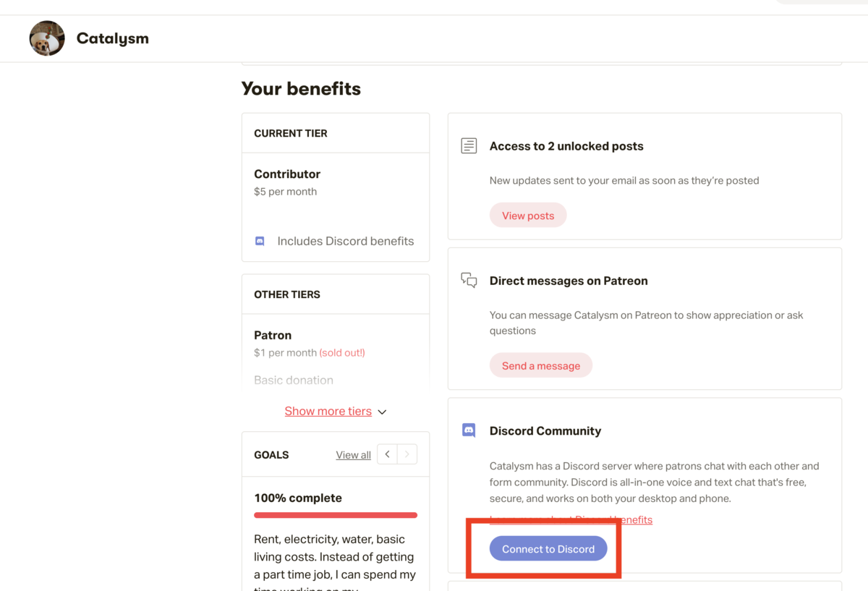
Task: Click the unlocked posts document icon
Action: pos(469,145)
